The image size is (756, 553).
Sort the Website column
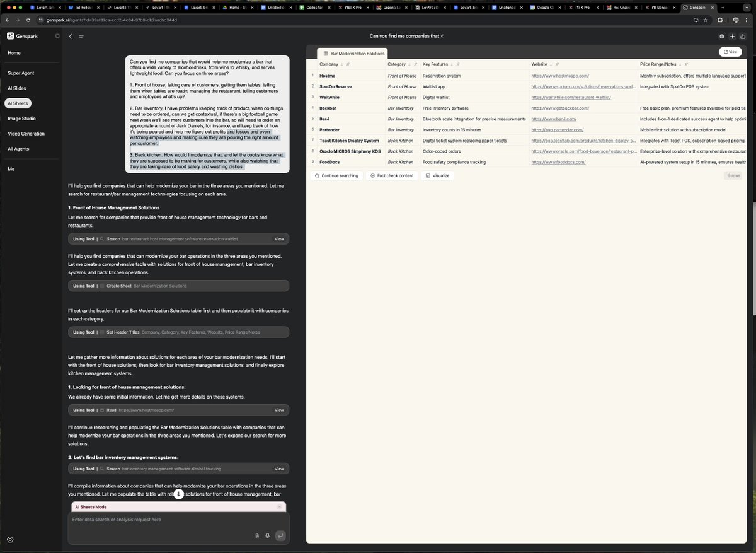(x=551, y=64)
